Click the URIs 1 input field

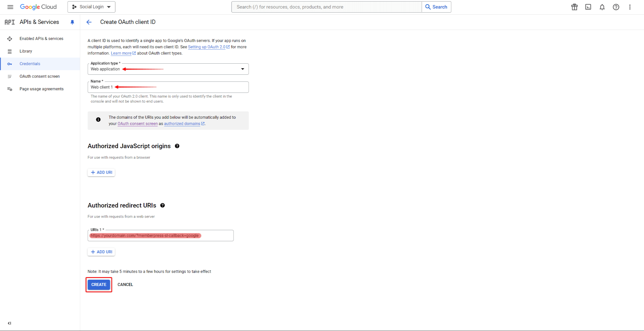click(x=160, y=236)
